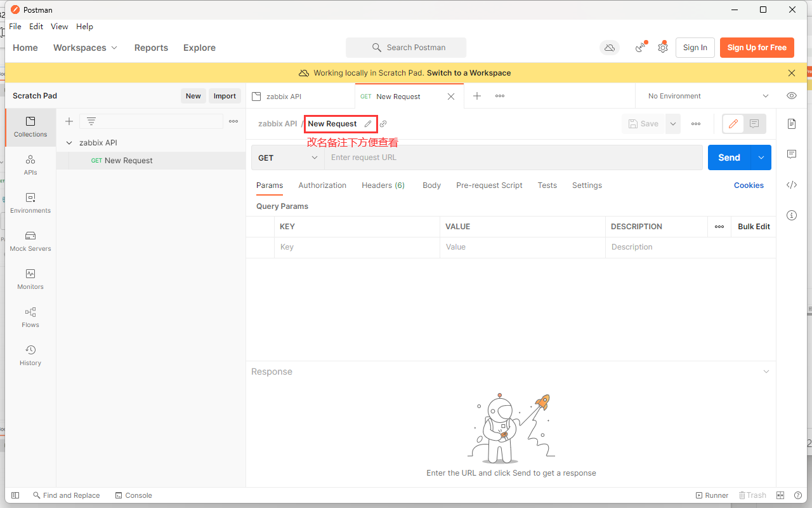Switch to the Body tab
812x508 pixels.
point(431,185)
